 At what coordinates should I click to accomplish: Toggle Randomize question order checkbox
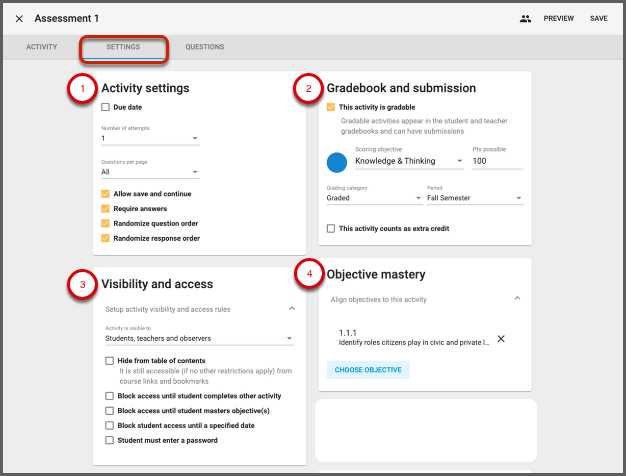(106, 224)
